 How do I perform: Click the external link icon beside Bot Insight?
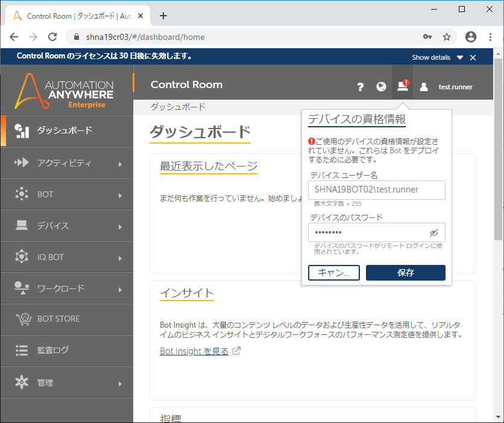coord(236,351)
